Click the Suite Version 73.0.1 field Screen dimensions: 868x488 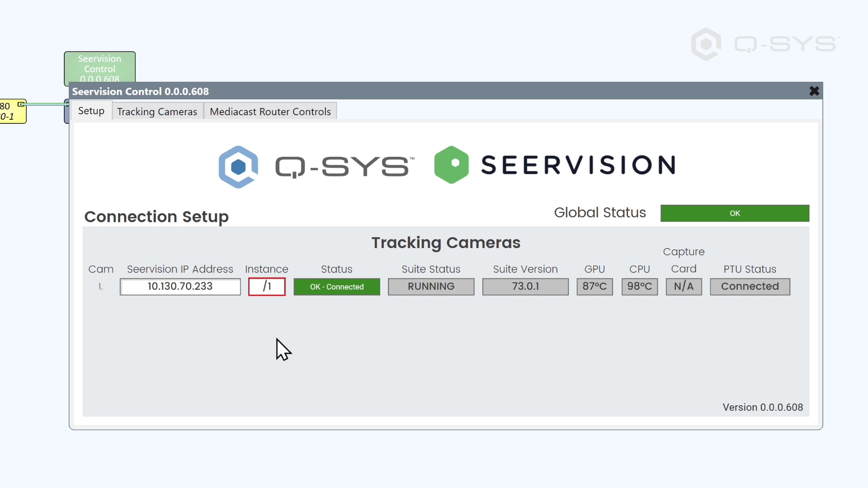525,286
